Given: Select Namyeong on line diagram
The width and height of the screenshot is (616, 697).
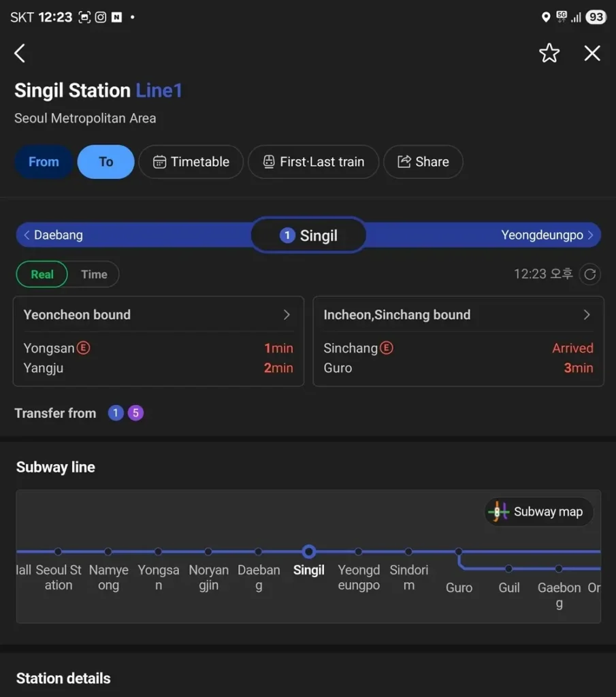Looking at the screenshot, I should 108,551.
